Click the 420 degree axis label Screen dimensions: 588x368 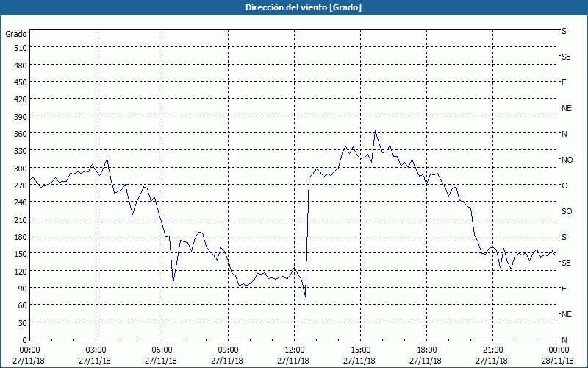point(21,99)
